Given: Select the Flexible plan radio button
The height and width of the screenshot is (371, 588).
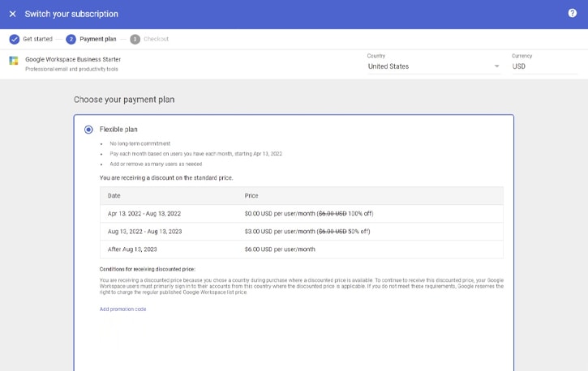Looking at the screenshot, I should (x=88, y=130).
